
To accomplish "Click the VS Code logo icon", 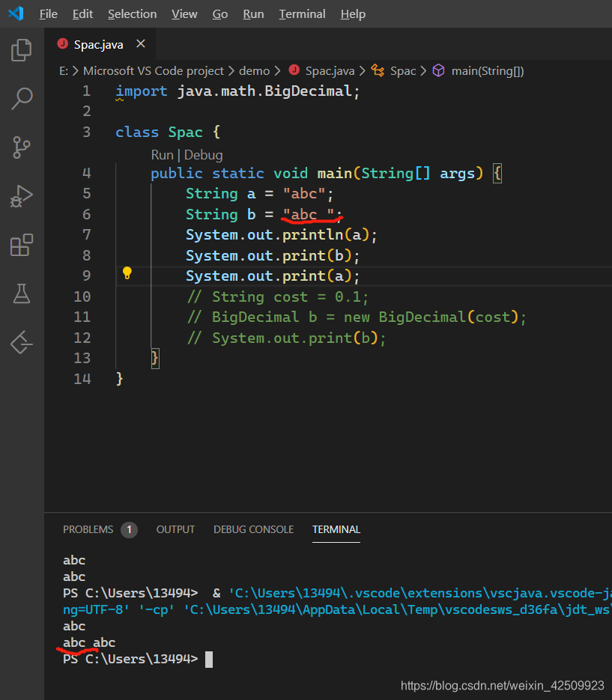I will tap(16, 13).
